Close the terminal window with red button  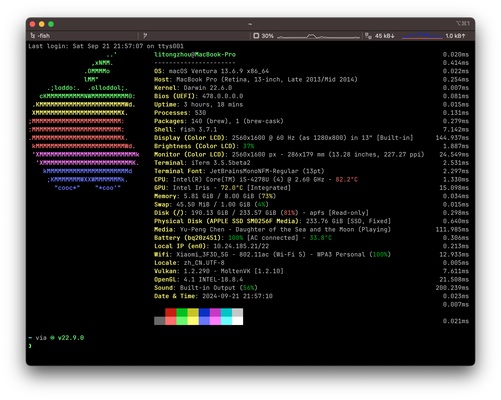coord(32,24)
